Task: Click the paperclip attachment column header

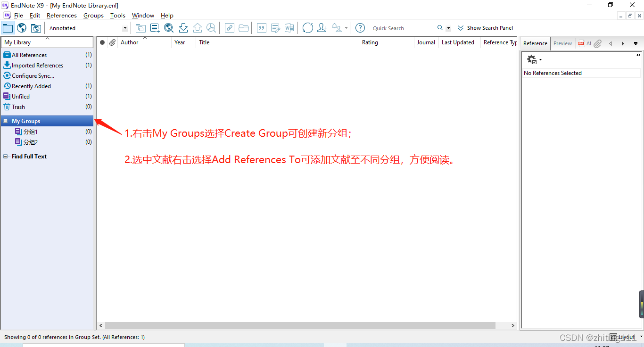Action: [112, 42]
